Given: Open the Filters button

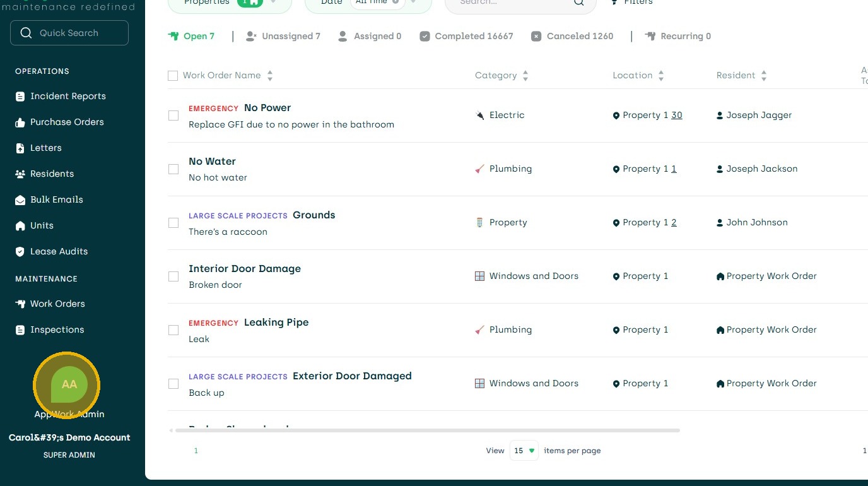Looking at the screenshot, I should [x=631, y=3].
